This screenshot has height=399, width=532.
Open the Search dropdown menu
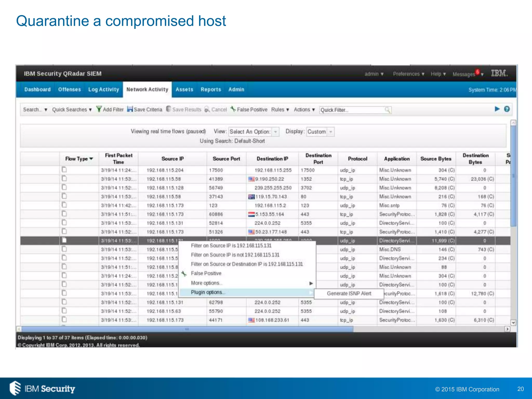[35, 110]
